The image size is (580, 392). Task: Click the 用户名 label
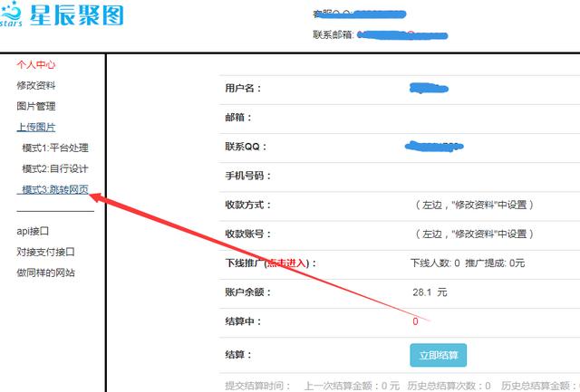(243, 89)
